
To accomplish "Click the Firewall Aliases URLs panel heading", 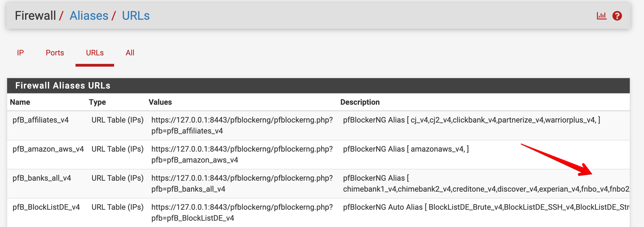I will pos(63,86).
